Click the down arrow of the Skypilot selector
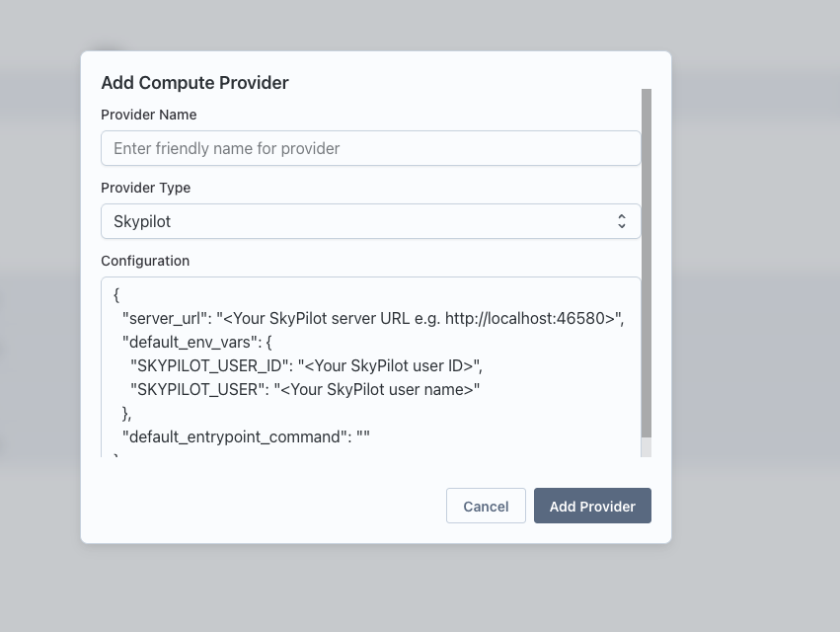 coord(621,226)
